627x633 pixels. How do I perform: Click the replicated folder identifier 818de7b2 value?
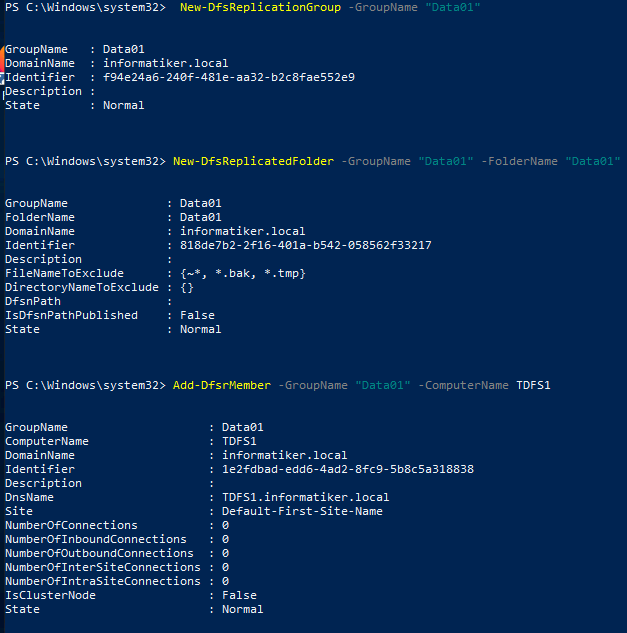[306, 245]
